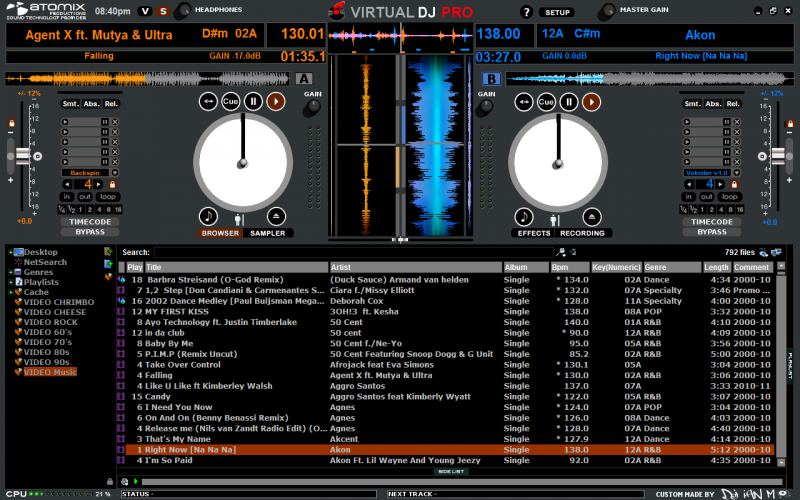This screenshot has height=500, width=800.
Task: Select the VIDEO ROCK folder
Action: pos(51,322)
